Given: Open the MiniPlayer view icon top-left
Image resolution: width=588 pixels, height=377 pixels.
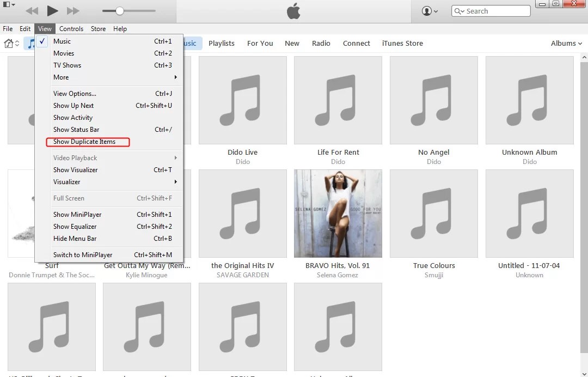Looking at the screenshot, I should (5, 4).
